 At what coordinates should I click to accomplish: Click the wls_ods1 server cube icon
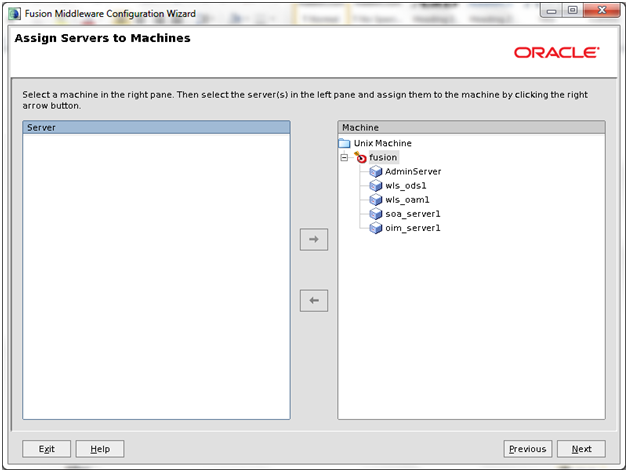coord(375,186)
